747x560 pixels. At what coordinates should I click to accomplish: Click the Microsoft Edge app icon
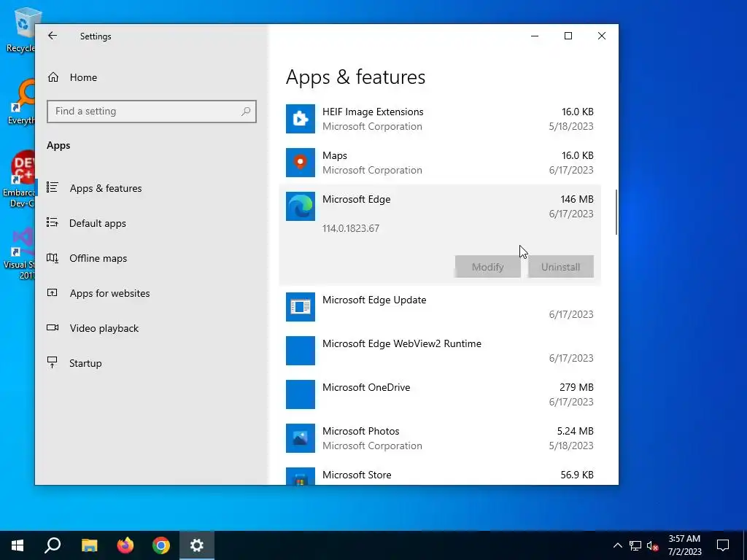pyautogui.click(x=300, y=206)
